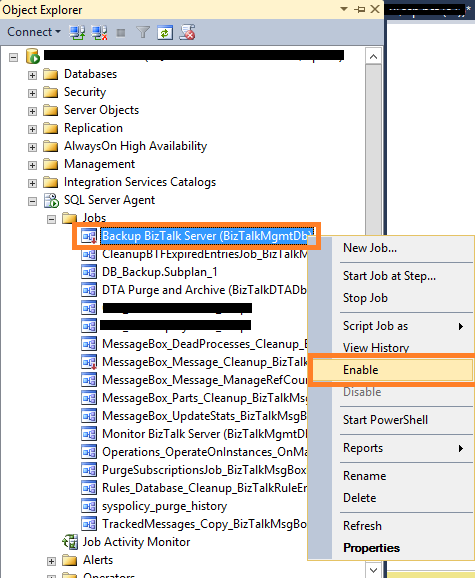
Task: Click Enable in the context menu
Action: (x=392, y=370)
